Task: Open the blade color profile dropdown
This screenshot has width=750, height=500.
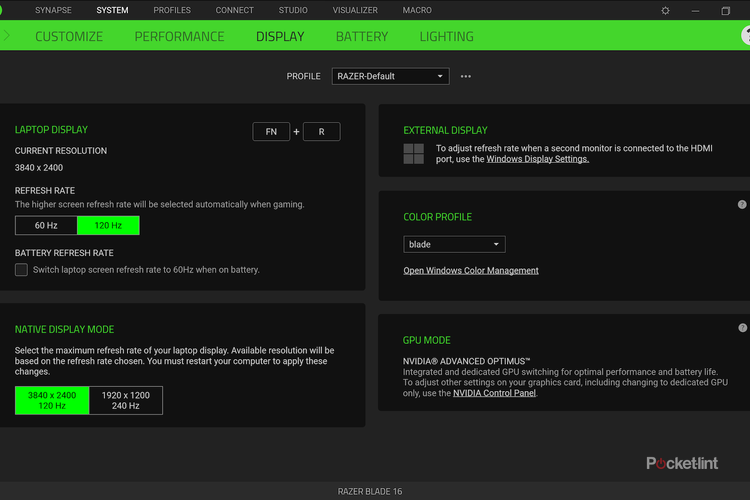Action: click(x=454, y=244)
